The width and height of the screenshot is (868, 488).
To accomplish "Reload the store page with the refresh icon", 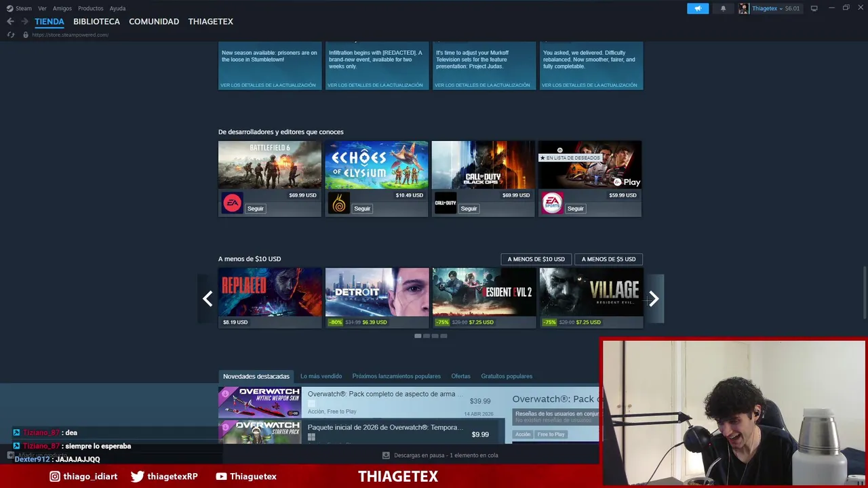I will click(x=11, y=35).
